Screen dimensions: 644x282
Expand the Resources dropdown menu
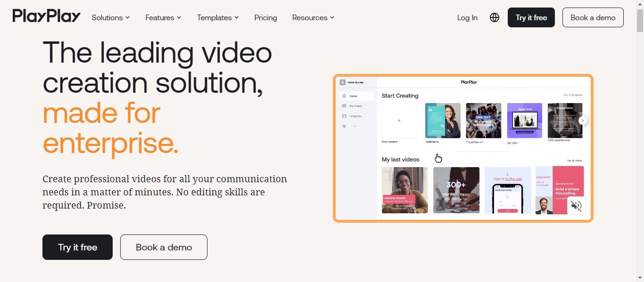[x=313, y=17]
